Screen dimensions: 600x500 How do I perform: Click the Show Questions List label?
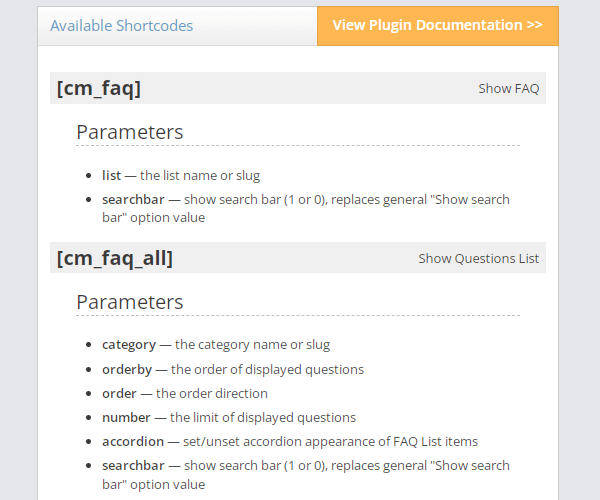(x=478, y=258)
